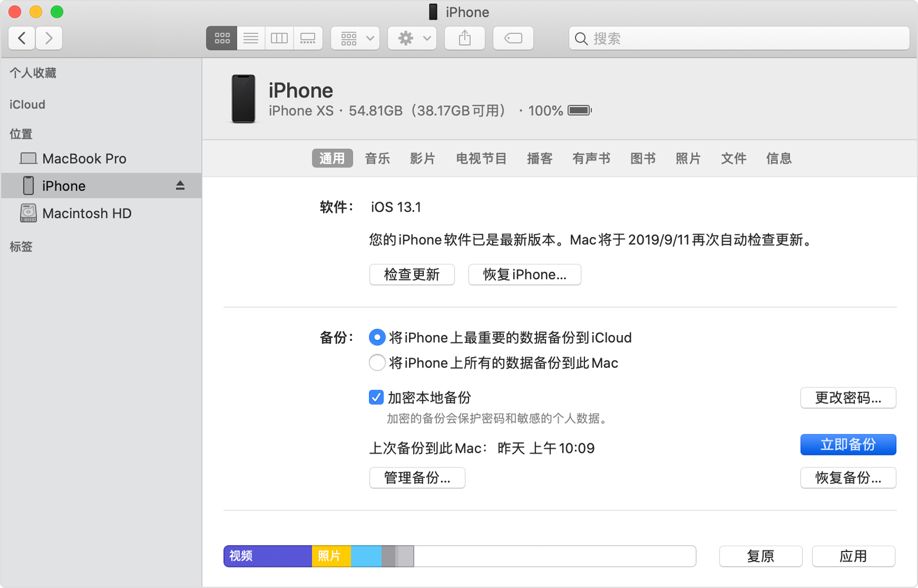The image size is (918, 588).
Task: Click the purple 视频 storage segment
Action: [x=268, y=556]
